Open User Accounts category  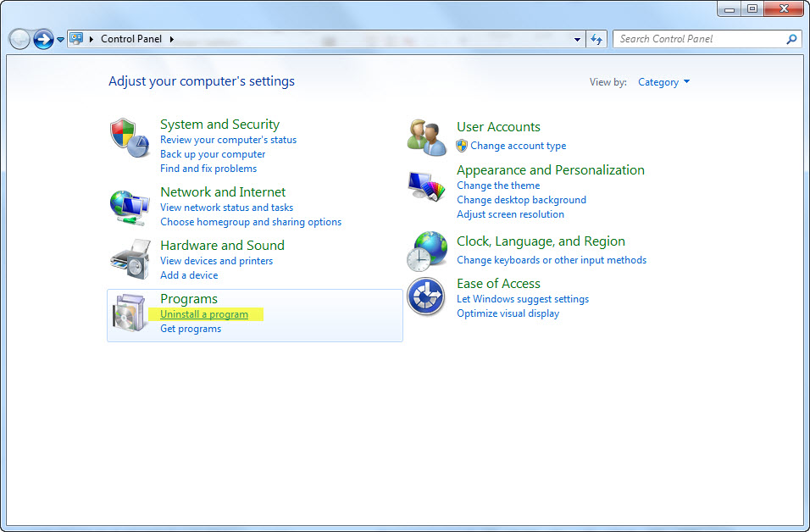pyautogui.click(x=498, y=127)
